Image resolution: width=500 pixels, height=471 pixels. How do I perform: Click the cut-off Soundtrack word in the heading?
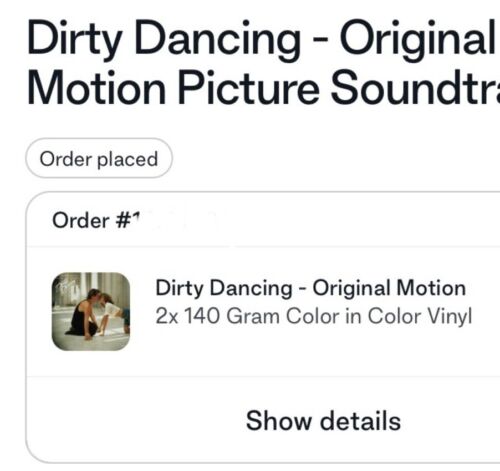415,88
